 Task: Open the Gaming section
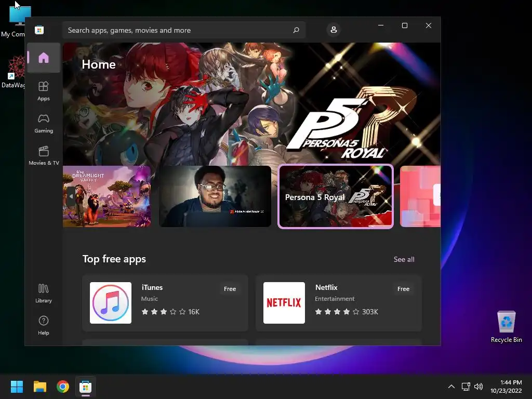(x=44, y=124)
